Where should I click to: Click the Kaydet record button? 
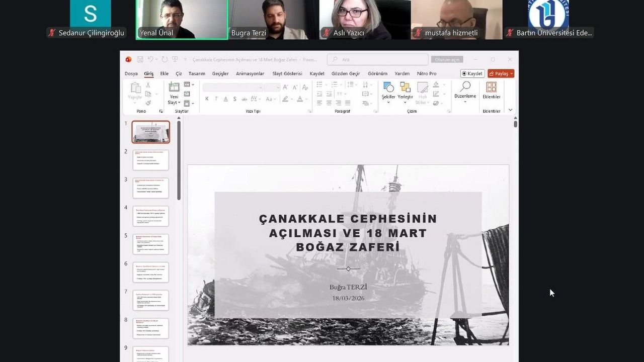pyautogui.click(x=472, y=73)
